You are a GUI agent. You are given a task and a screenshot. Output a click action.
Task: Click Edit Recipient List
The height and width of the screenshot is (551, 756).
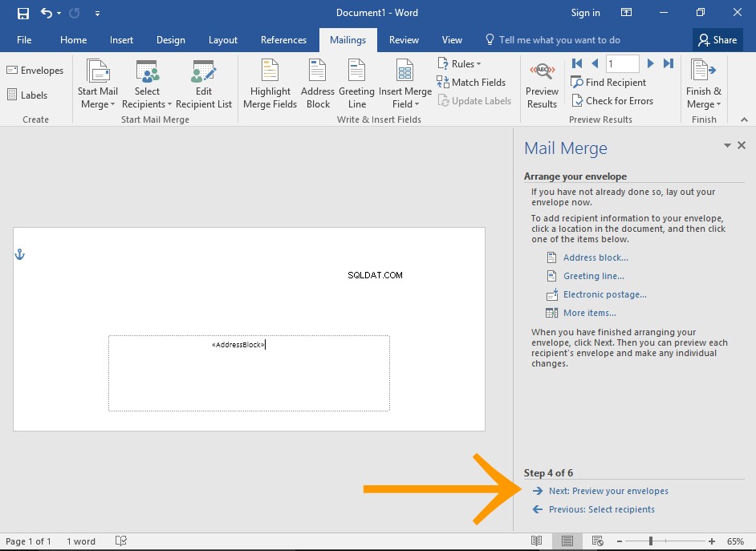pyautogui.click(x=204, y=83)
